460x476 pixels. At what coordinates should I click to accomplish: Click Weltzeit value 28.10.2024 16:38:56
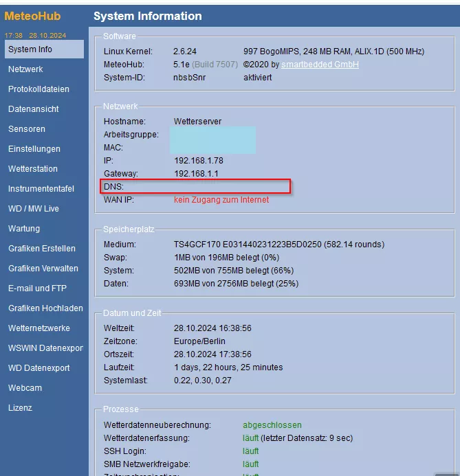[212, 328]
